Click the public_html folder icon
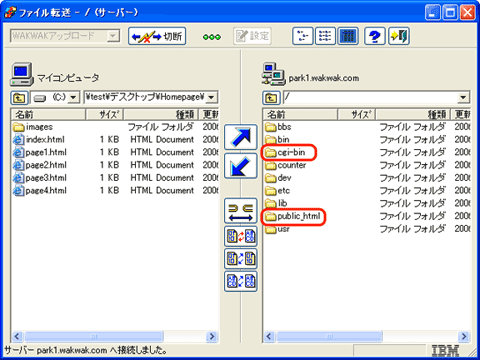This screenshot has height=360, width=480. [270, 216]
